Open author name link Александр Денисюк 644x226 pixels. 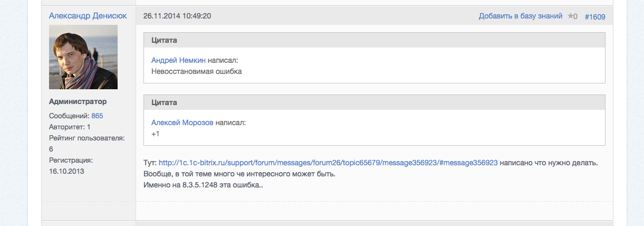(x=88, y=16)
